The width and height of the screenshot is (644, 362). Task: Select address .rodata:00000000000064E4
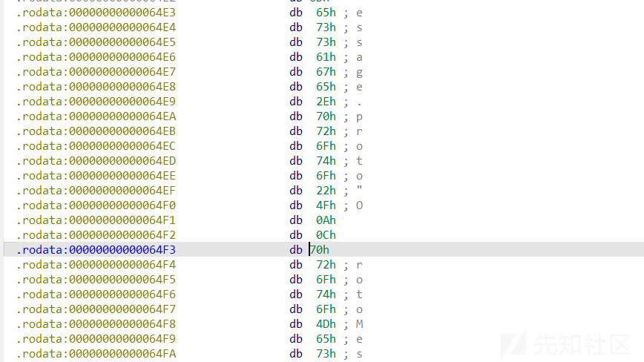point(96,27)
